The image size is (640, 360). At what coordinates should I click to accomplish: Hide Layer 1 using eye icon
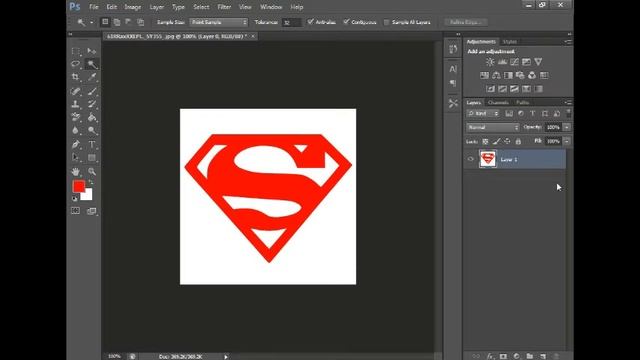pyautogui.click(x=471, y=159)
